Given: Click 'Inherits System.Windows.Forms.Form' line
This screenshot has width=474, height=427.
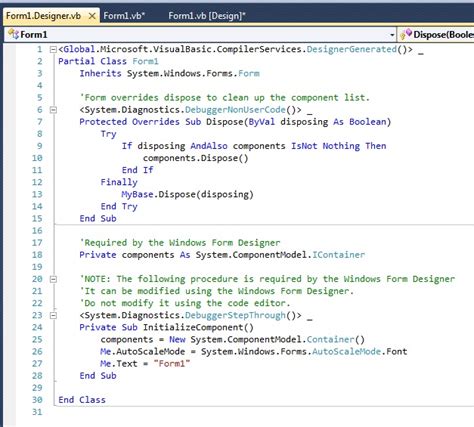Looking at the screenshot, I should (169, 73).
